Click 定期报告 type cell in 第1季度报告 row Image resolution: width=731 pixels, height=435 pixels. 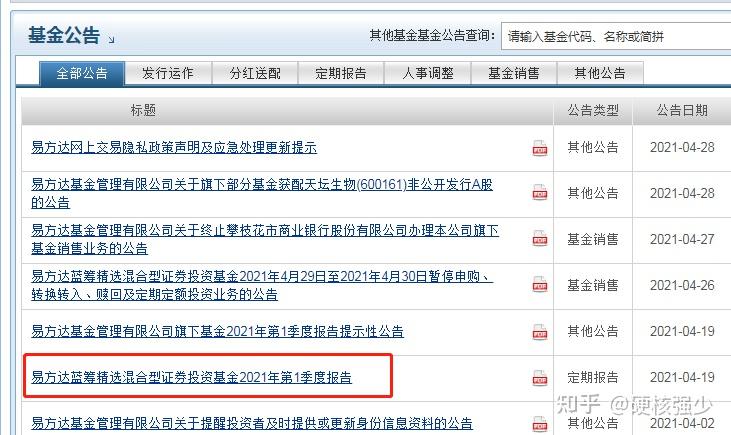tap(593, 377)
